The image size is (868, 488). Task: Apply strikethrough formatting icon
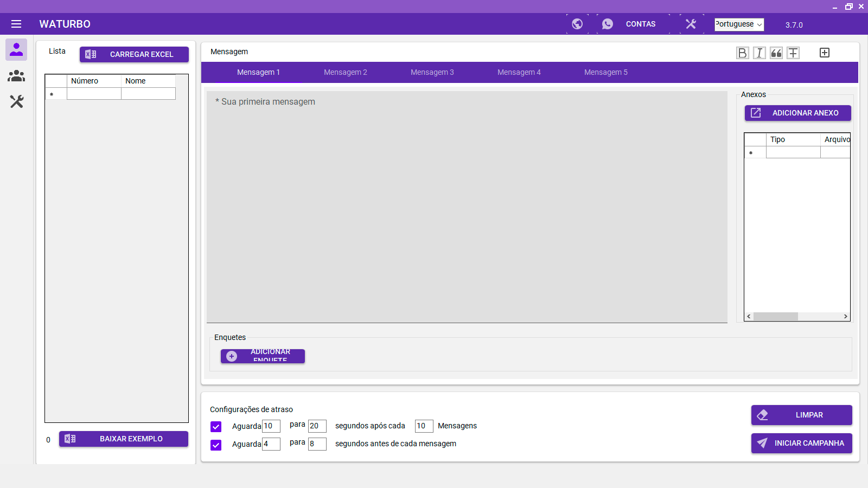[x=793, y=53]
